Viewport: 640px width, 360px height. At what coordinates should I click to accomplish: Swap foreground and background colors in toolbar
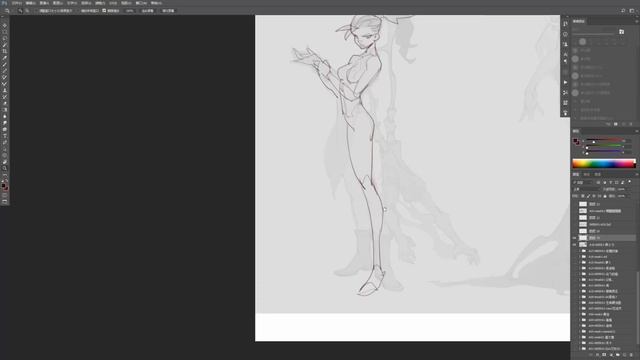coord(7,181)
